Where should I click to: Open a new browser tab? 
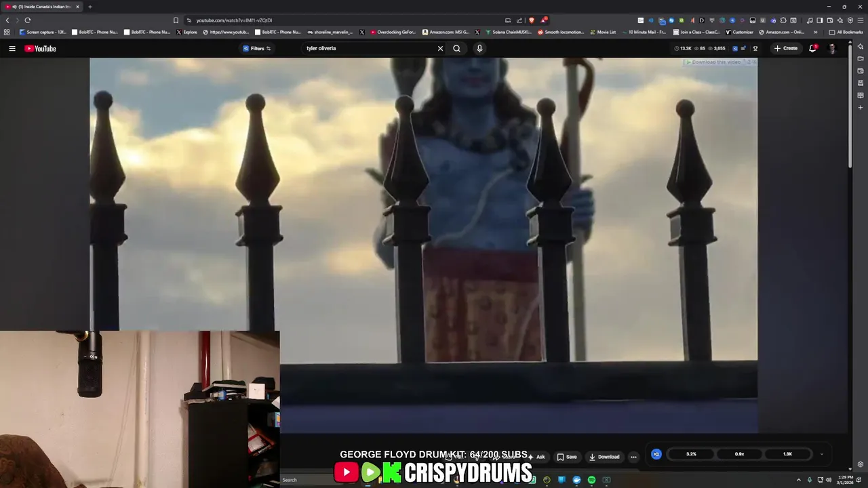pyautogui.click(x=90, y=7)
